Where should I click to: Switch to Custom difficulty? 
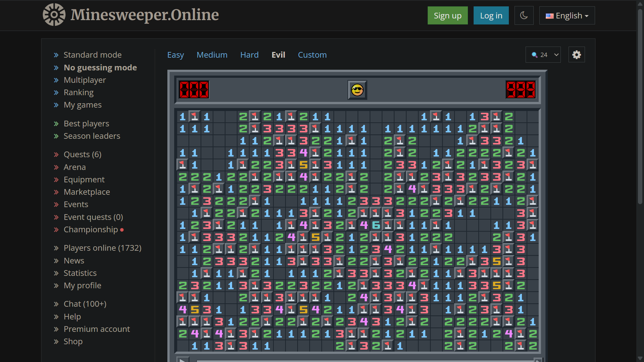tap(312, 55)
